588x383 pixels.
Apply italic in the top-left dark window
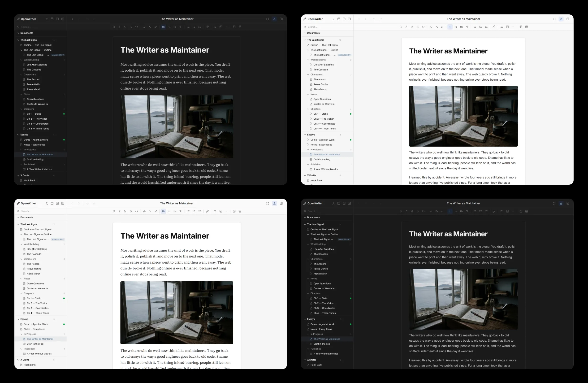click(120, 27)
